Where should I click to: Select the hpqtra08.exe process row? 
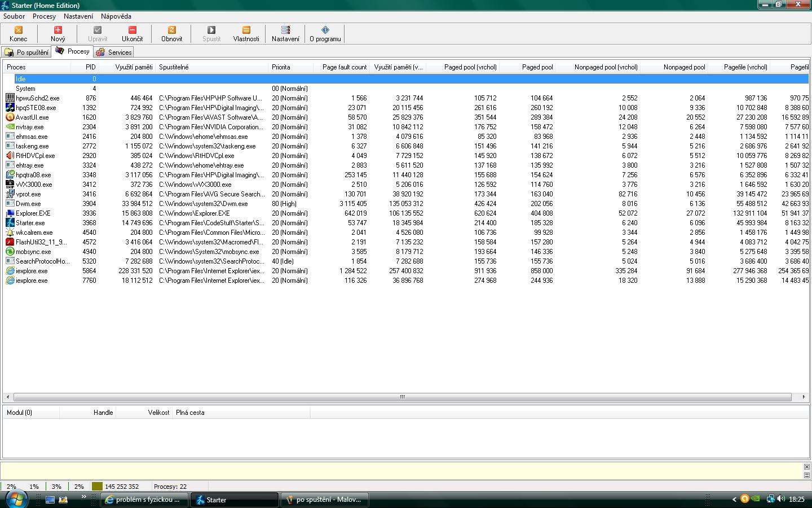(x=406, y=175)
